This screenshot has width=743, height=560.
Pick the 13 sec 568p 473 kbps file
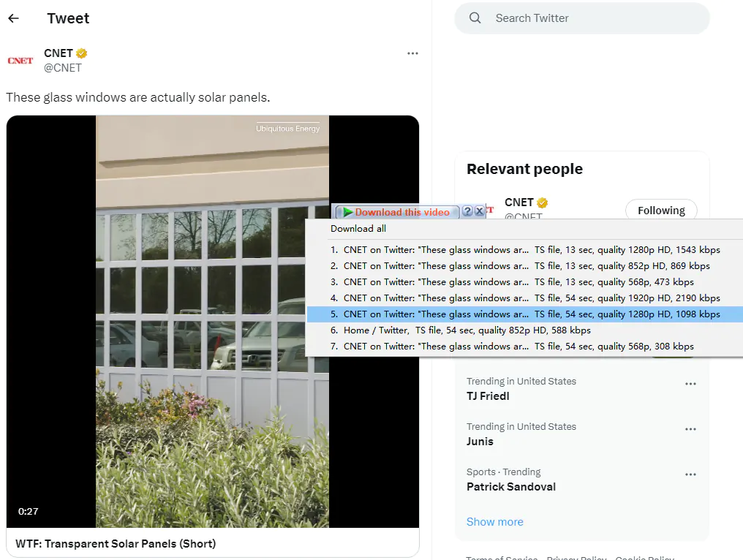[512, 282]
